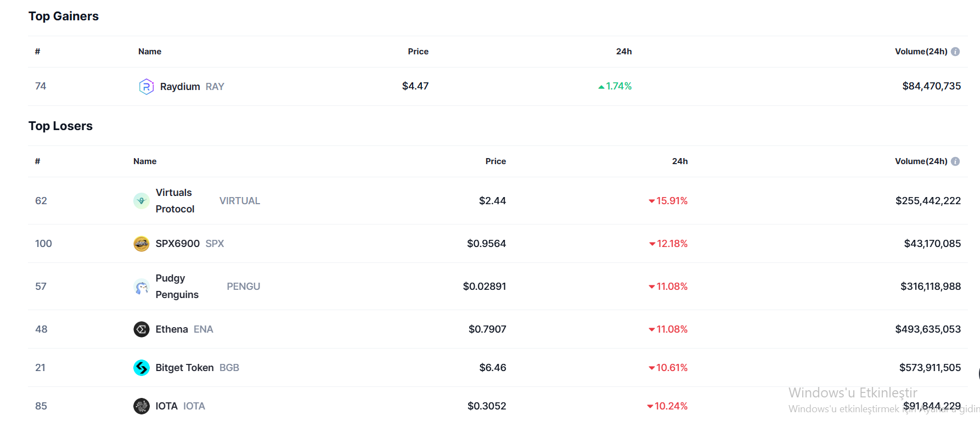Click the VIRTUAL ticker symbol text
980x421 pixels.
[x=240, y=201]
